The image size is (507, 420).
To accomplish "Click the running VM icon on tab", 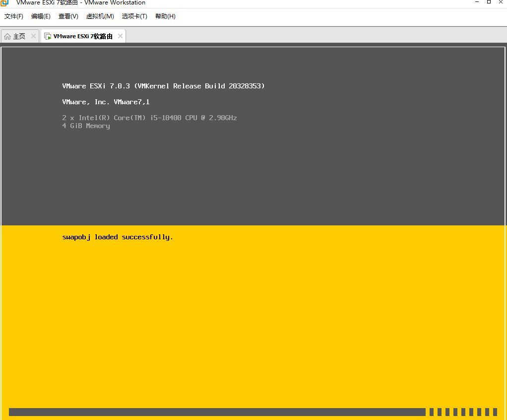I will pyautogui.click(x=48, y=36).
